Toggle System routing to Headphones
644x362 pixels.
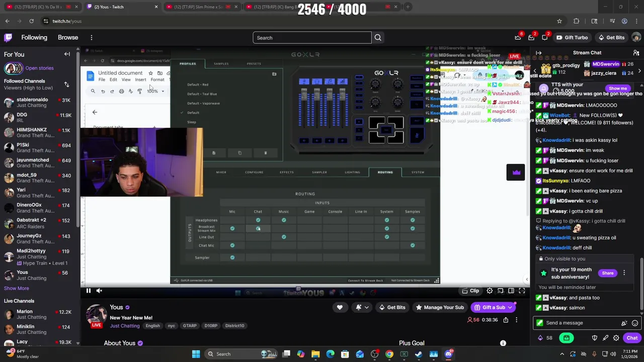[387, 220]
